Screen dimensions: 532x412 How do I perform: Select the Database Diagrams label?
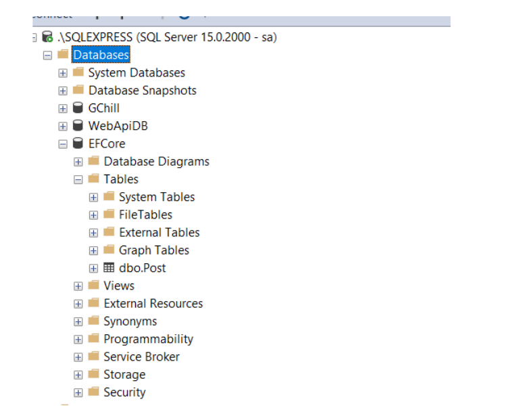coord(156,162)
